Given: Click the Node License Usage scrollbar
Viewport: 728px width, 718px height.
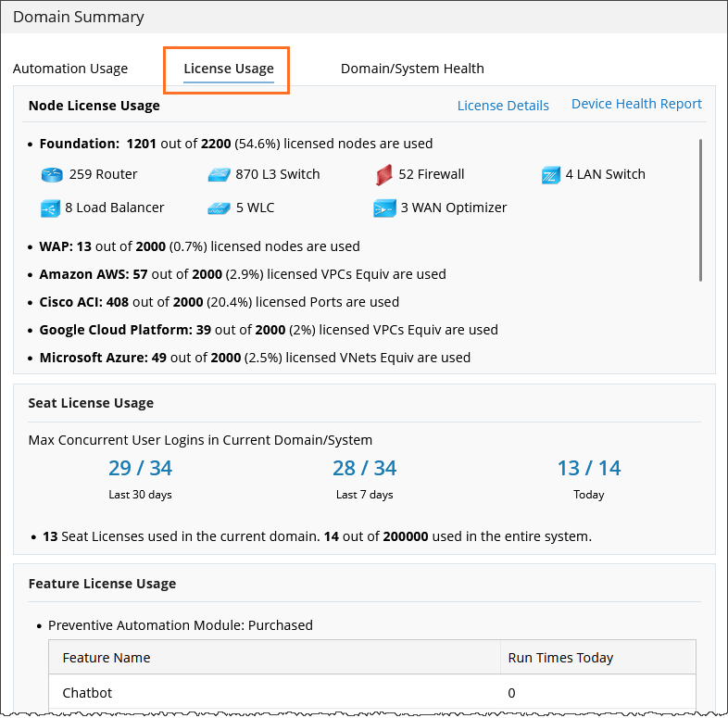Looking at the screenshot, I should coord(700,209).
